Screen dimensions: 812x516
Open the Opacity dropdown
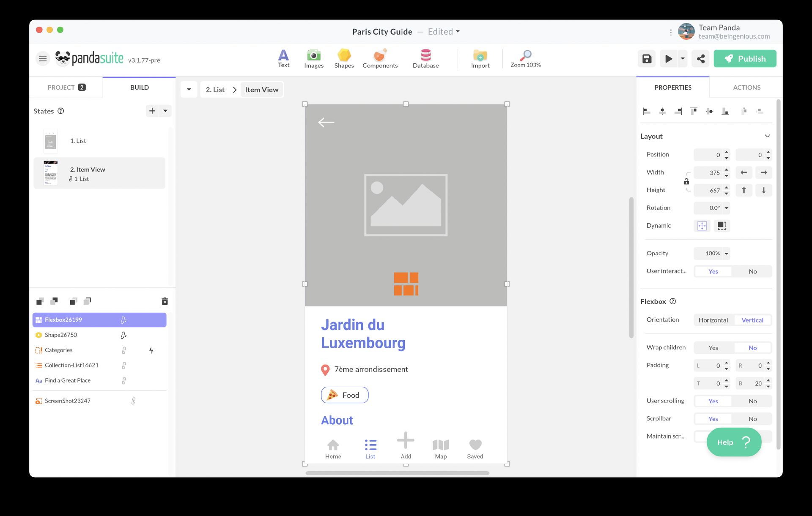tap(713, 253)
